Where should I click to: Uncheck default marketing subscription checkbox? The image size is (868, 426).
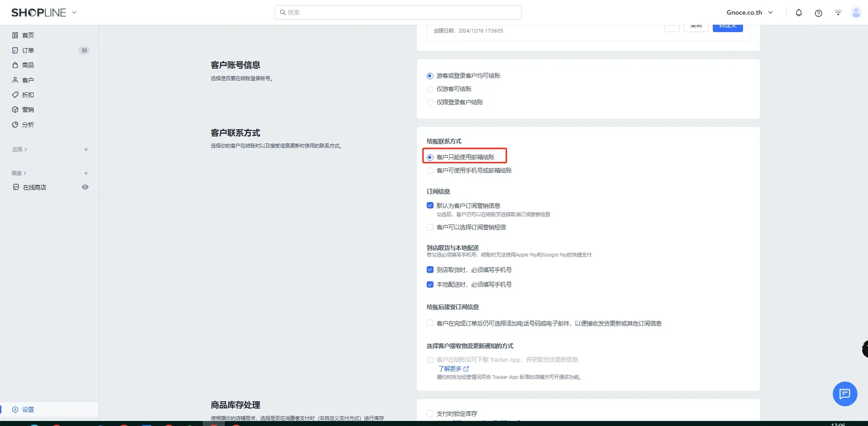click(x=430, y=206)
